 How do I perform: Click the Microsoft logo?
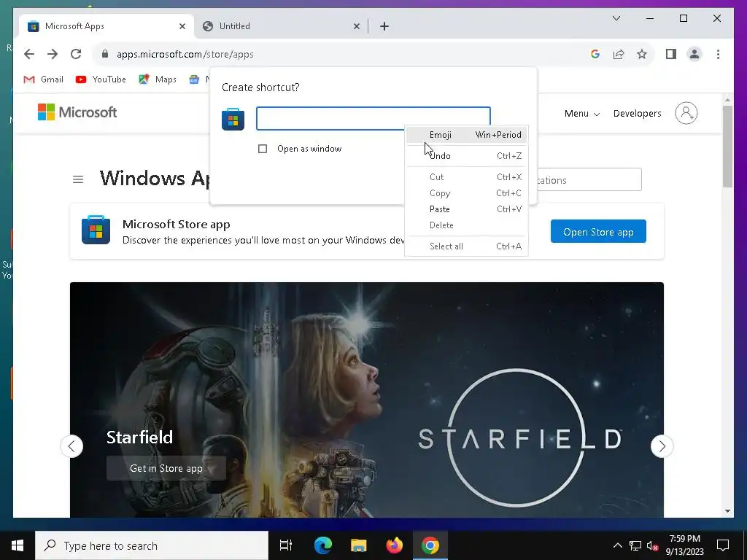pyautogui.click(x=77, y=112)
